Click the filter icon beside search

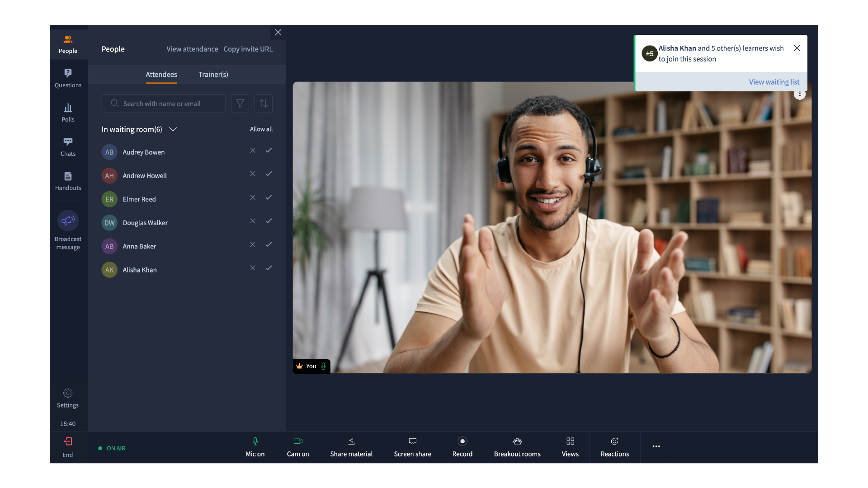point(240,103)
